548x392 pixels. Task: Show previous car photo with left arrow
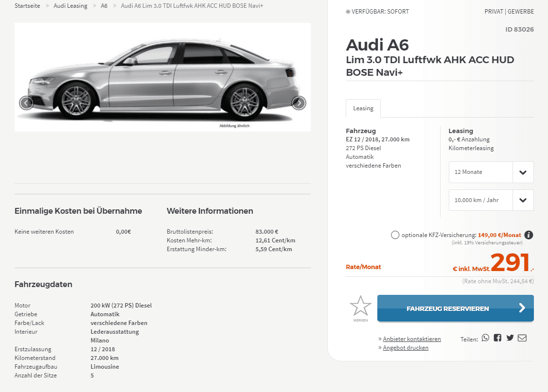[26, 103]
